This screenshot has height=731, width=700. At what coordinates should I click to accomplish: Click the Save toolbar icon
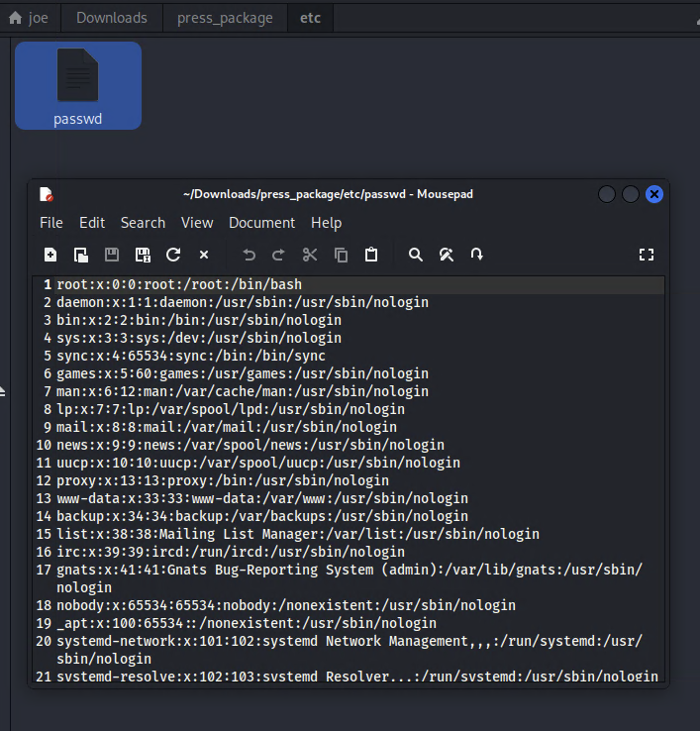(x=112, y=255)
